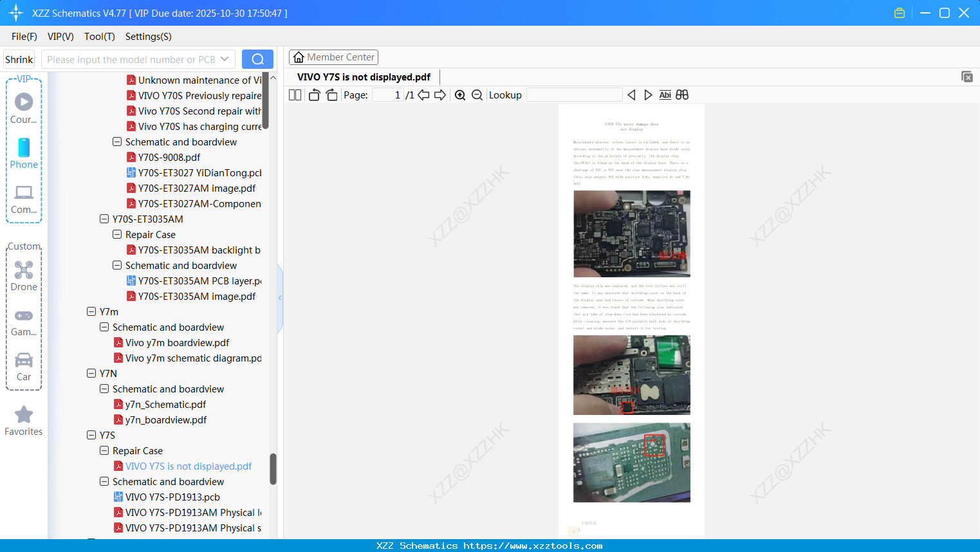Select the VIVO Y7S is not displayed.pdf tab
The image size is (980, 552).
pyautogui.click(x=364, y=77)
